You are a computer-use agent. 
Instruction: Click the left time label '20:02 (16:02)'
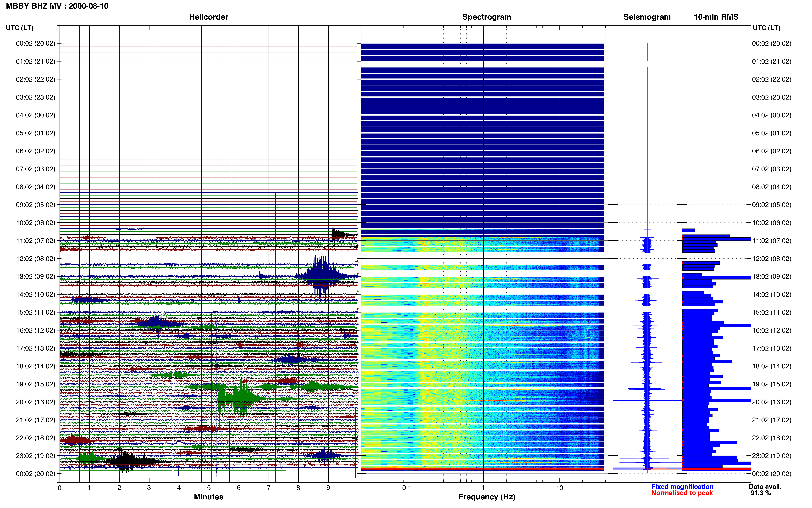(x=36, y=402)
